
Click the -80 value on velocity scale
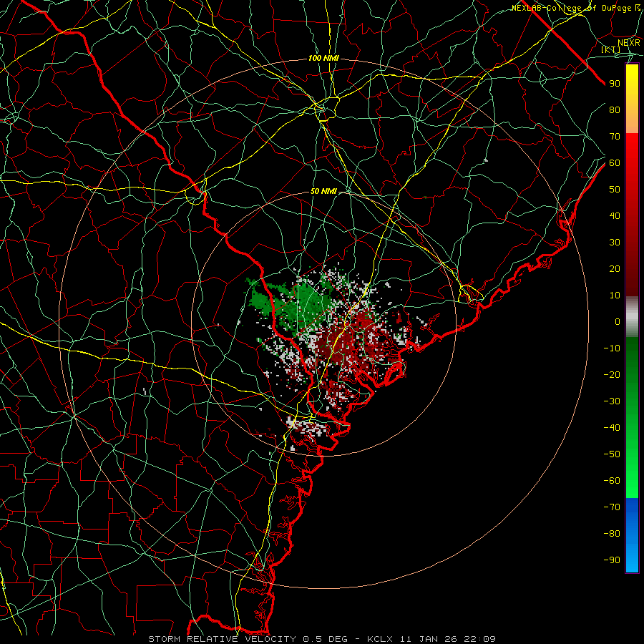(612, 534)
